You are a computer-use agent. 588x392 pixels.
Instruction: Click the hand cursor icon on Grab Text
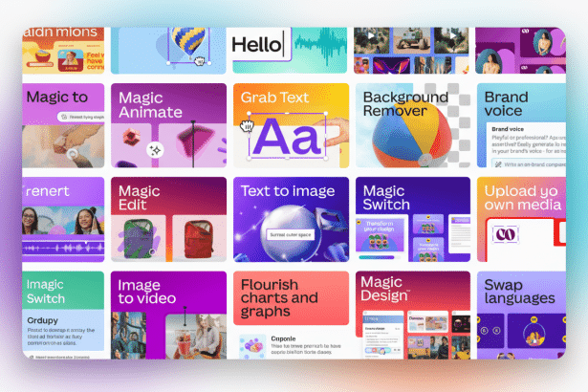pyautogui.click(x=247, y=126)
